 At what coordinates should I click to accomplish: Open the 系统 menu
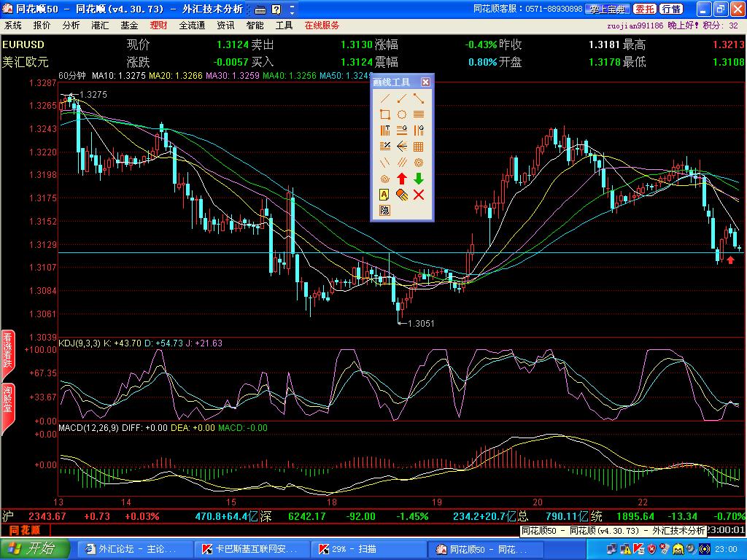[13, 26]
